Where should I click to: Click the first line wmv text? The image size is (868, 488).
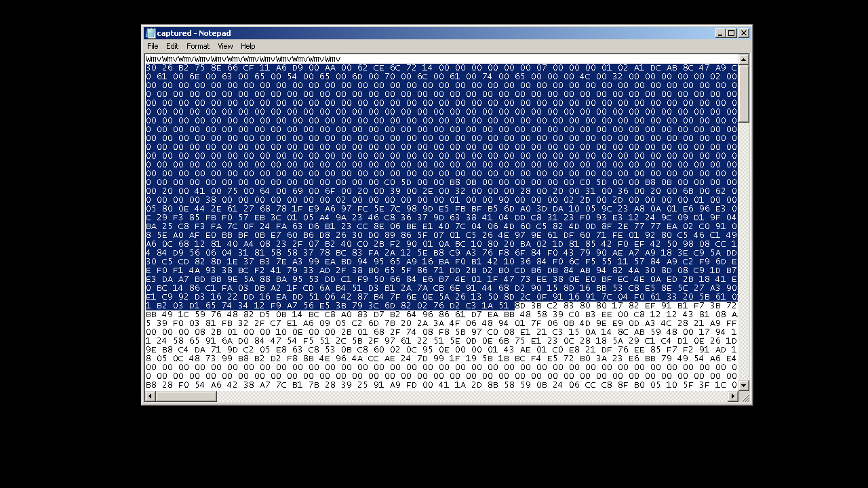click(x=243, y=59)
